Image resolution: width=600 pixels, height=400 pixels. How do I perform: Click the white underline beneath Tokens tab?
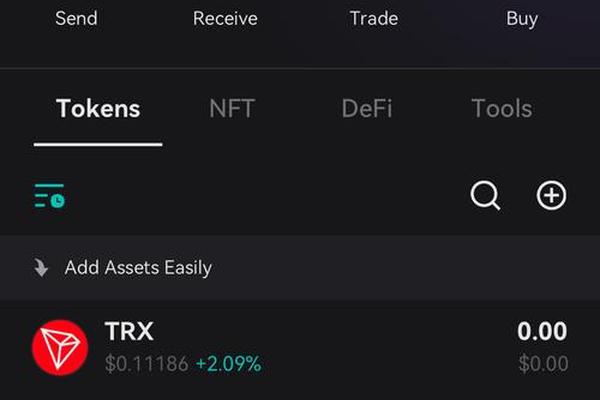click(98, 144)
